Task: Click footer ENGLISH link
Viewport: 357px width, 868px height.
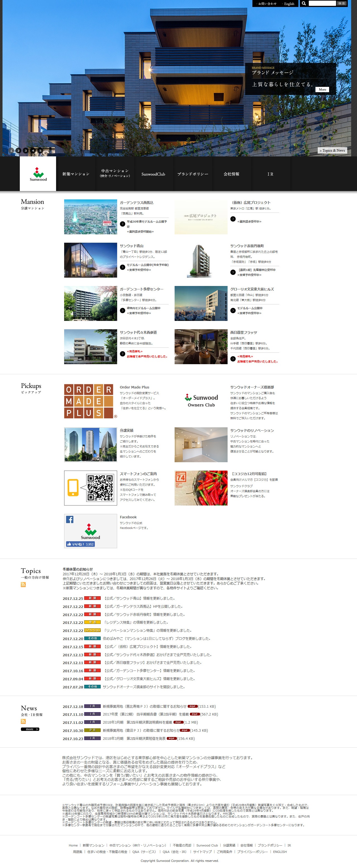Action: (x=280, y=852)
